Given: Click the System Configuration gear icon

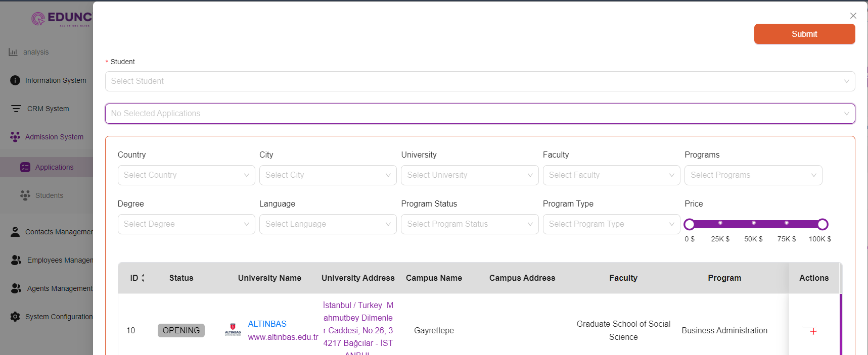Looking at the screenshot, I should pyautogui.click(x=15, y=317).
